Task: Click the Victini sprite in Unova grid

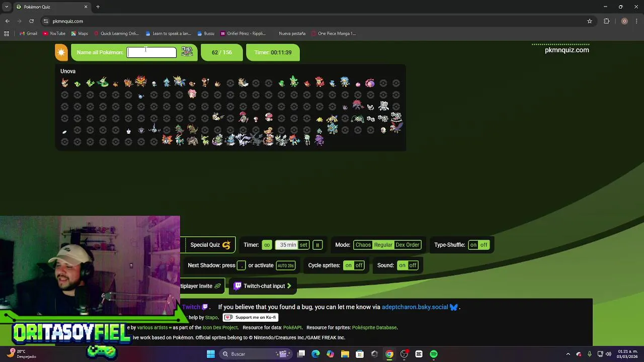Action: [64, 83]
